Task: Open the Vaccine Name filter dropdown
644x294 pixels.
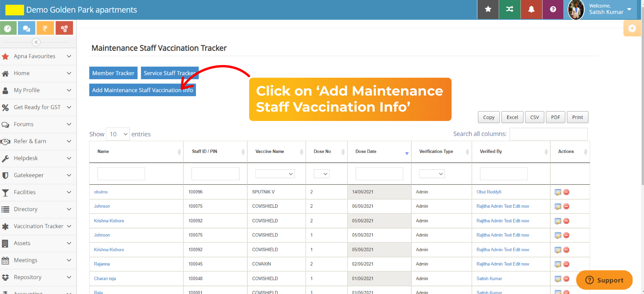Action: coord(275,174)
